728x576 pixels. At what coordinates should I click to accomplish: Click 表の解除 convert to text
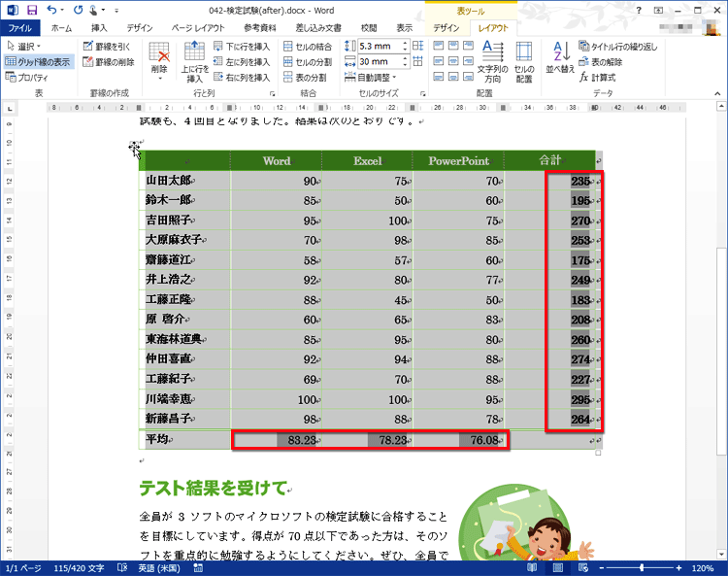click(600, 62)
